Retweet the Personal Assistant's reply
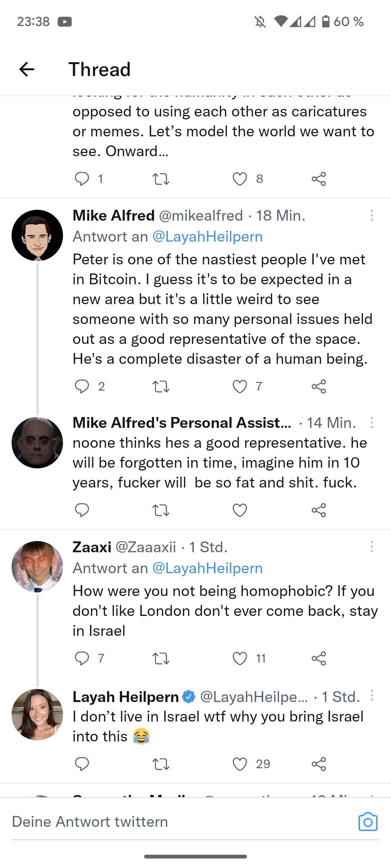The width and height of the screenshot is (391, 868). (161, 510)
